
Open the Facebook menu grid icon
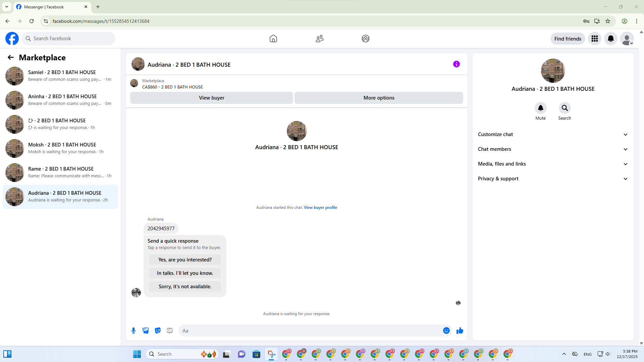tap(594, 39)
